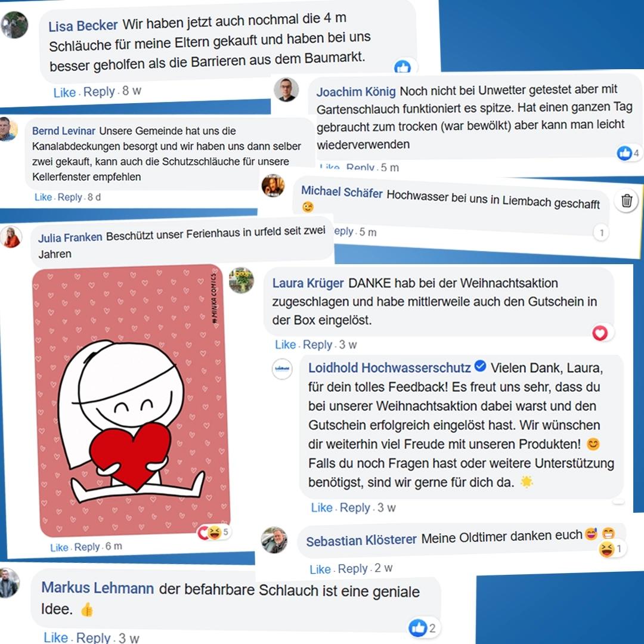This screenshot has width=644, height=644.
Task: Click the trash icon beside Michael Schäfer's comment
Action: coord(626,201)
